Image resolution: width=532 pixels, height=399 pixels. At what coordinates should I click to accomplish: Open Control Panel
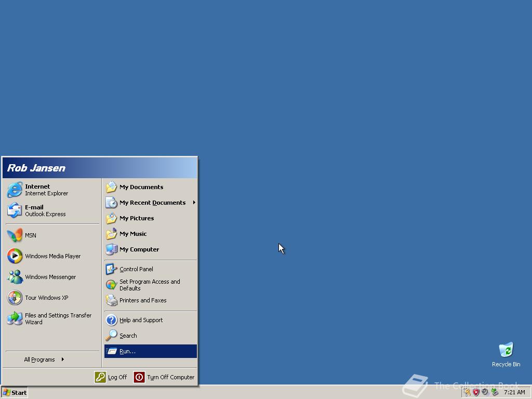tap(151, 269)
